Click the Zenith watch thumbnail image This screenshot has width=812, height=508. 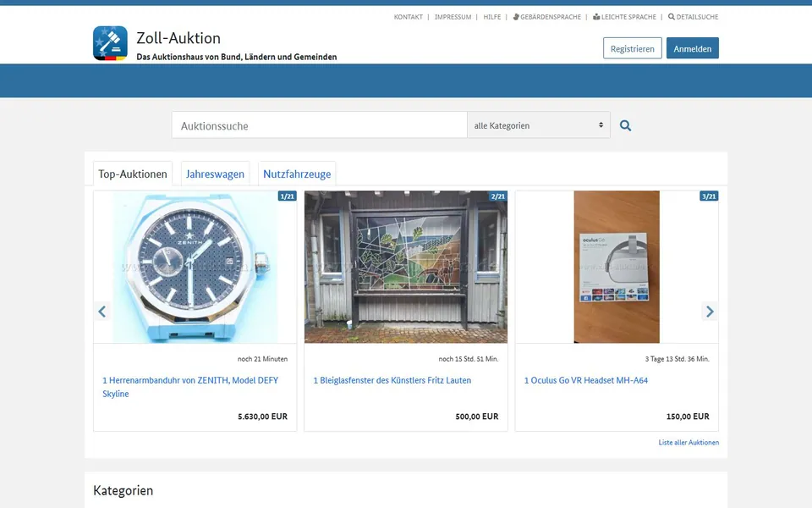click(x=195, y=267)
